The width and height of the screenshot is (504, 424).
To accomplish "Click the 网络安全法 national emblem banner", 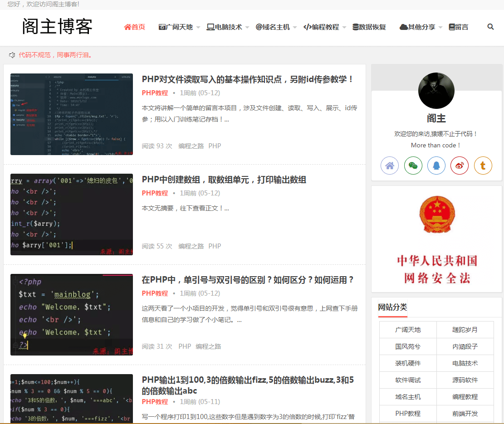I will (x=436, y=239).
